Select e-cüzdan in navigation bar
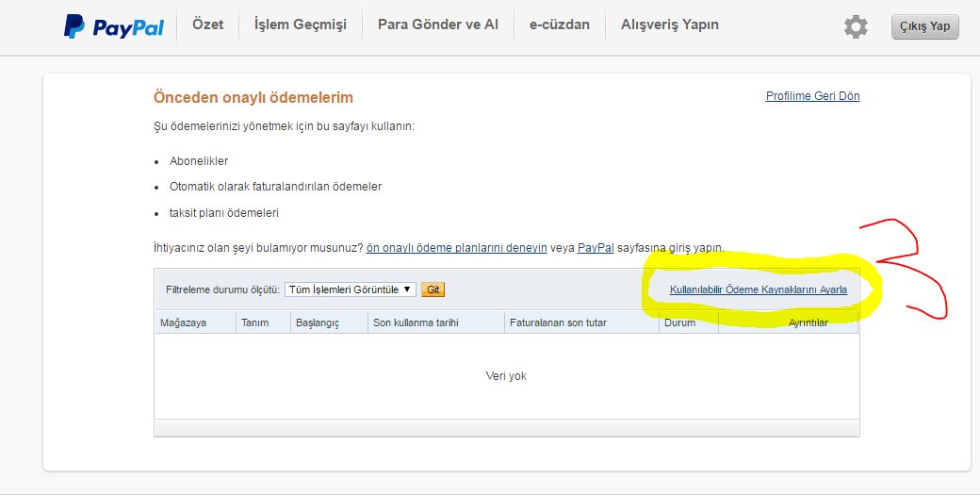This screenshot has width=980, height=496. click(560, 25)
